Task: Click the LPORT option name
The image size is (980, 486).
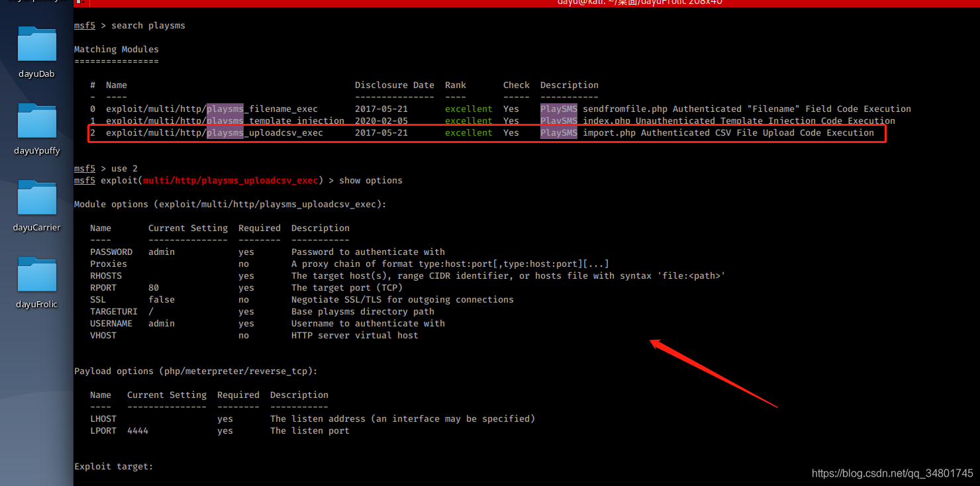Action: 103,430
